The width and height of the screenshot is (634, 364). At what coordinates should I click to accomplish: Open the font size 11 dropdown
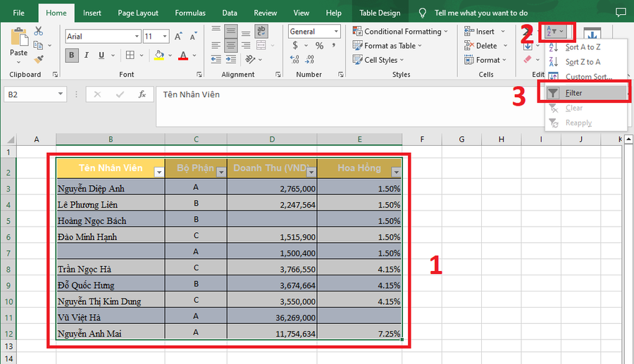(x=165, y=37)
